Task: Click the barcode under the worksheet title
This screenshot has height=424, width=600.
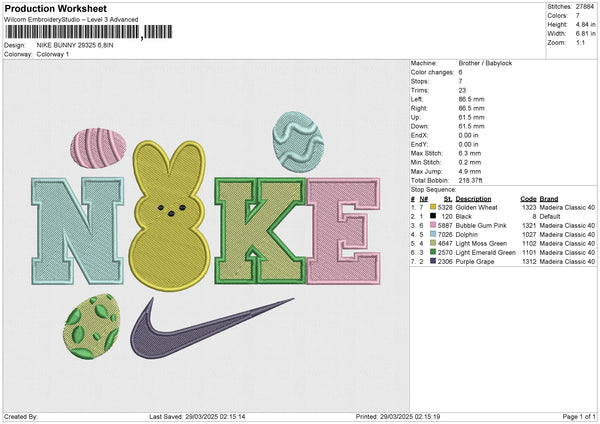Action: 70,35
